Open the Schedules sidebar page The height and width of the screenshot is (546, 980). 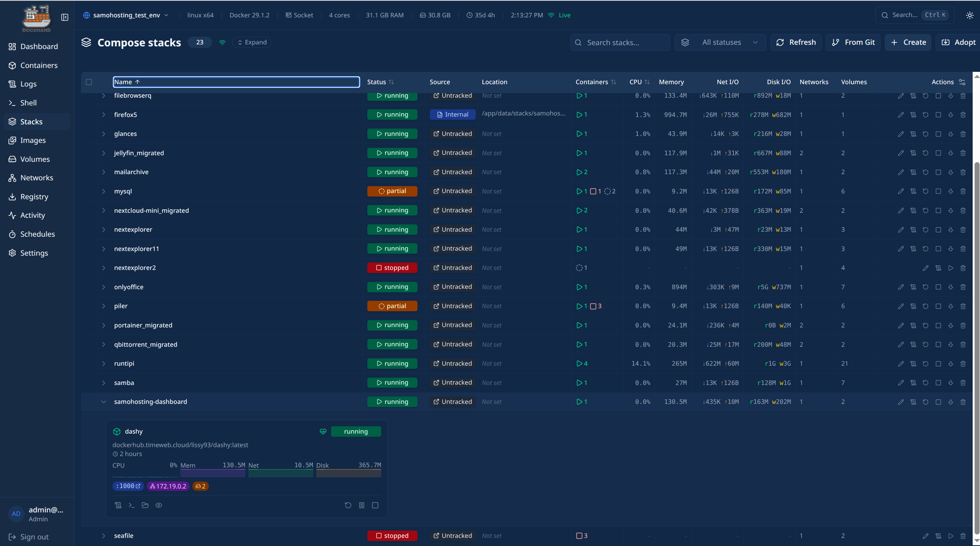[x=37, y=234]
